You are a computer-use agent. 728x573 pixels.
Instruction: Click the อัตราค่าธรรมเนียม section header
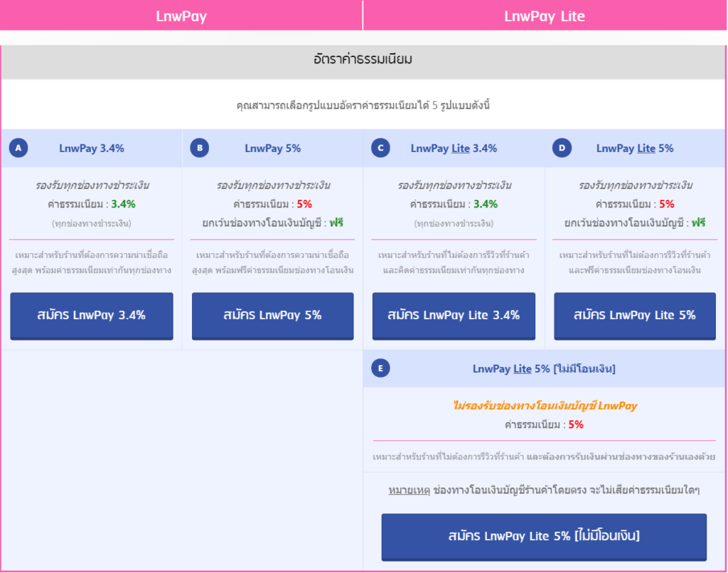point(363,60)
